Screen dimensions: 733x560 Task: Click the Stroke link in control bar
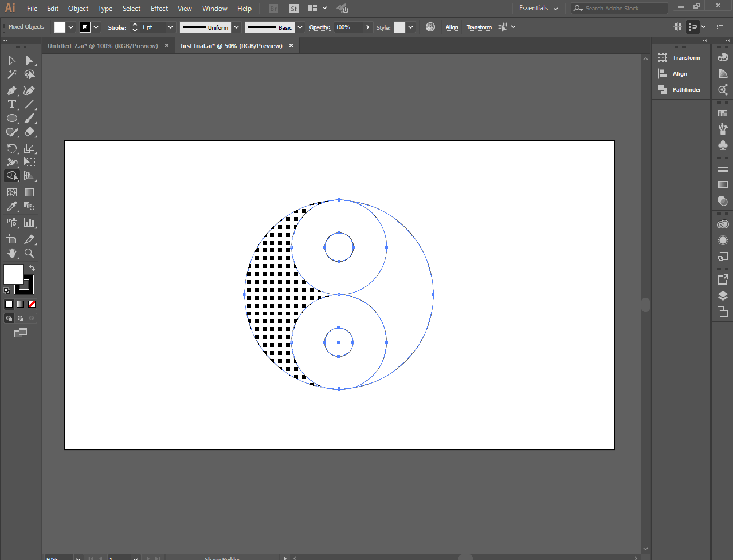pos(117,27)
